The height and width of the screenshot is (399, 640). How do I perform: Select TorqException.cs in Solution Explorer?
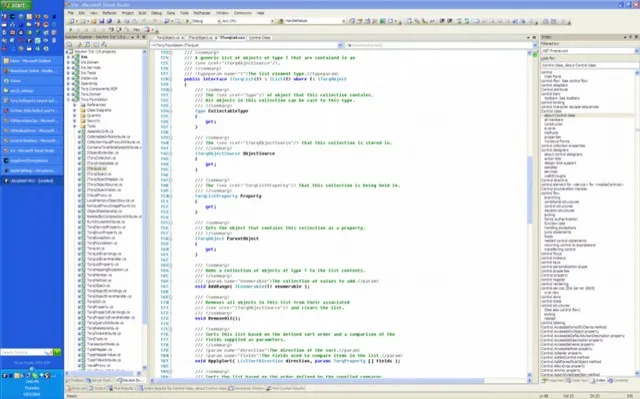pyautogui.click(x=101, y=237)
